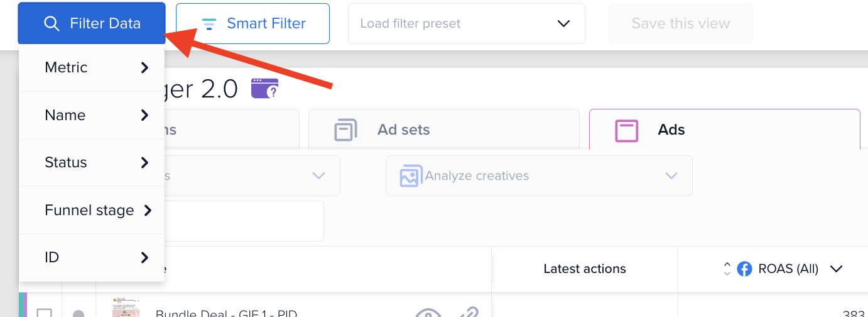Click the purple help window icon
The image size is (868, 317).
point(264,89)
